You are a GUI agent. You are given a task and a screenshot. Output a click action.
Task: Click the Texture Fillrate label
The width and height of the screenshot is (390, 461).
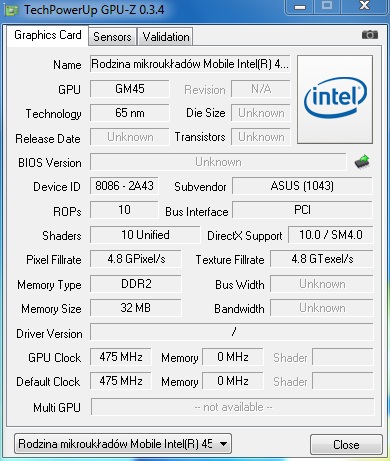pyautogui.click(x=230, y=260)
